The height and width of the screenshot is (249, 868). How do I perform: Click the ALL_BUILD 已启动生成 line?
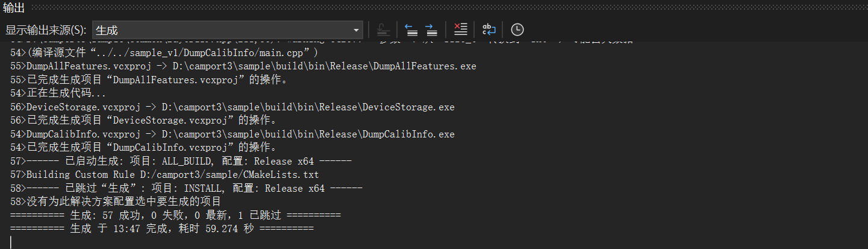tap(181, 161)
